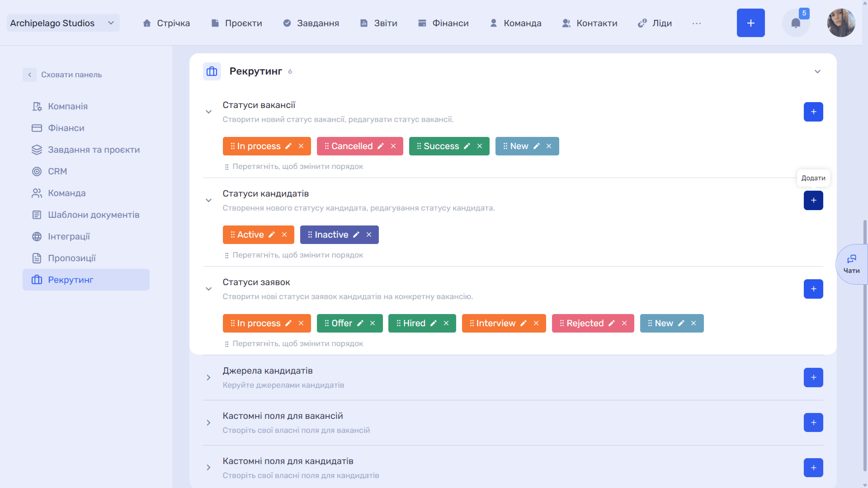Click the global plus create button
Image resolution: width=868 pixels, height=488 pixels.
[x=751, y=23]
